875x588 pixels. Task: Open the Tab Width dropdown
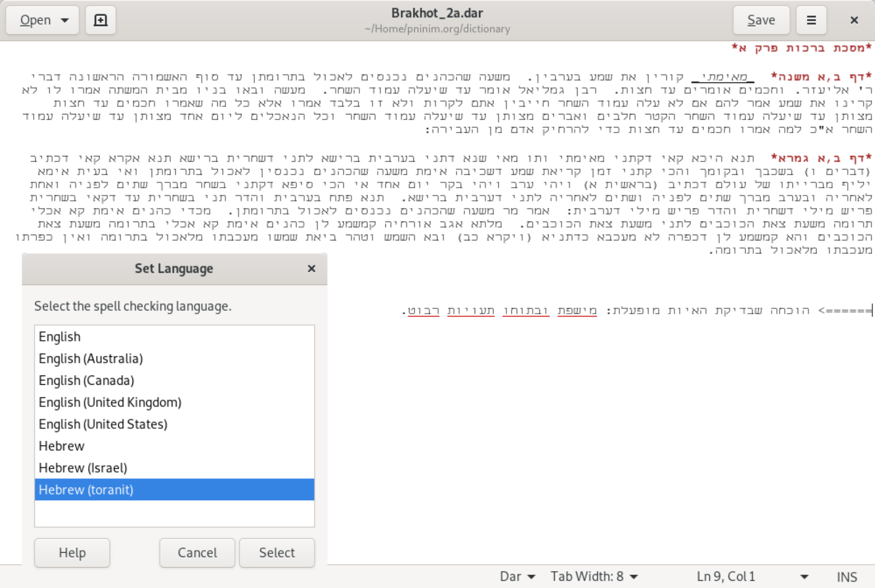click(594, 576)
